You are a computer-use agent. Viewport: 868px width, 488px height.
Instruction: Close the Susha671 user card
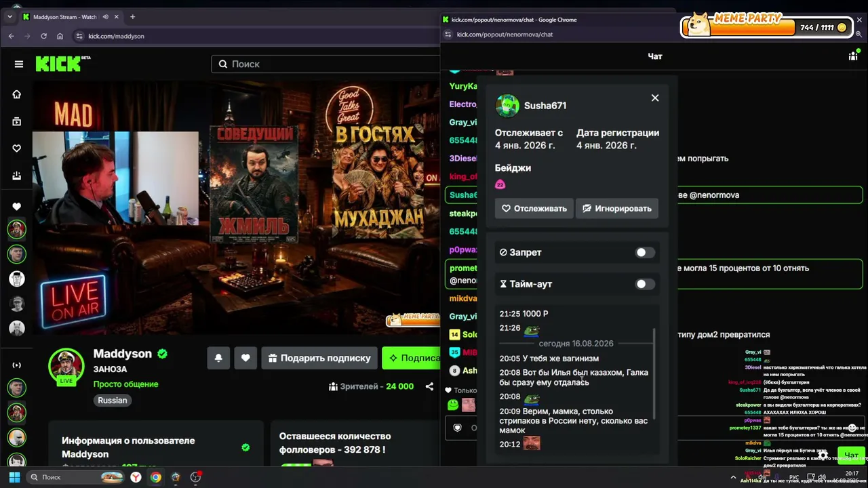point(655,98)
